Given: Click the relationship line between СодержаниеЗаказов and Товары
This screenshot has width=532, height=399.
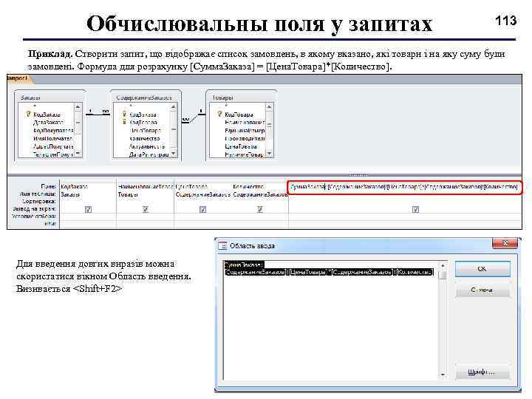Looking at the screenshot, I should pos(194,117).
